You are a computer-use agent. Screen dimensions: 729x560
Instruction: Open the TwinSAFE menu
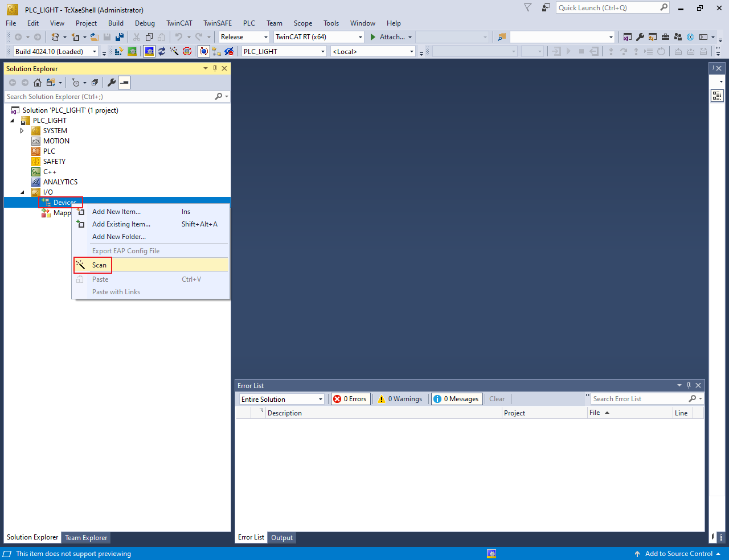pyautogui.click(x=218, y=23)
